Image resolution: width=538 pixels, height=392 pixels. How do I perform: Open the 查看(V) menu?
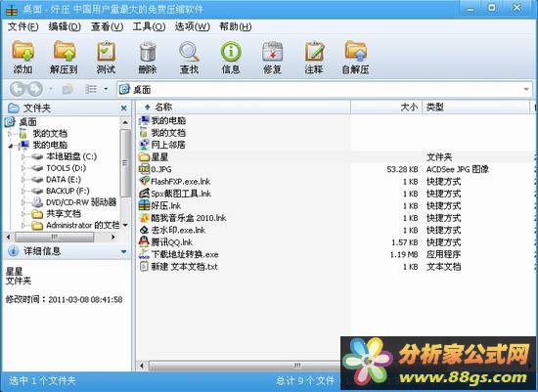[x=107, y=26]
